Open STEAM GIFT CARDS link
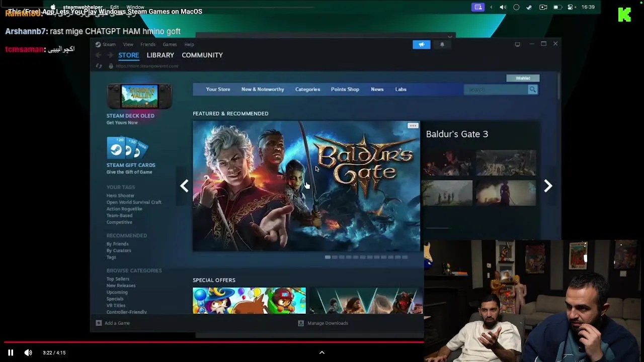The height and width of the screenshot is (362, 644). (x=131, y=165)
